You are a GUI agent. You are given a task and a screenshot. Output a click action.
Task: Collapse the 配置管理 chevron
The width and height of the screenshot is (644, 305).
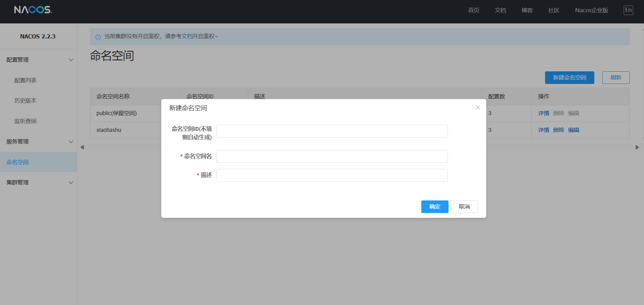point(71,60)
